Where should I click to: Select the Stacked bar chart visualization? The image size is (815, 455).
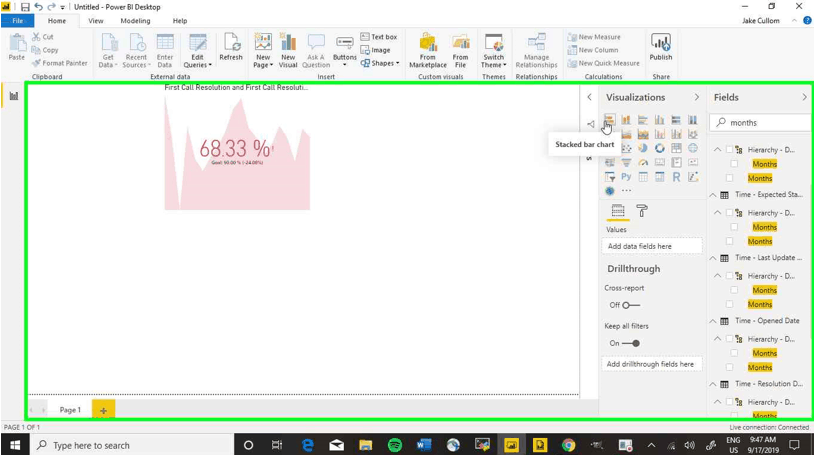(610, 120)
